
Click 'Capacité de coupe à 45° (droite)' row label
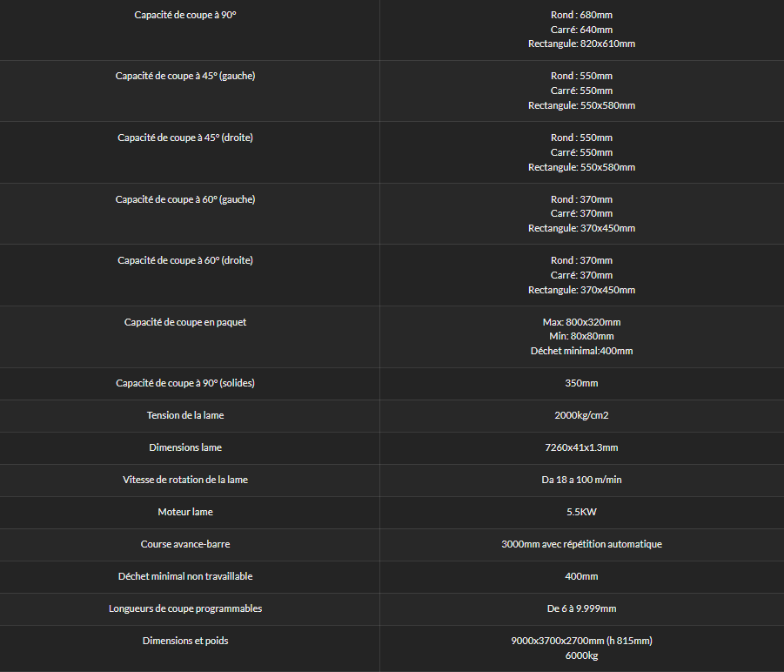click(x=185, y=138)
